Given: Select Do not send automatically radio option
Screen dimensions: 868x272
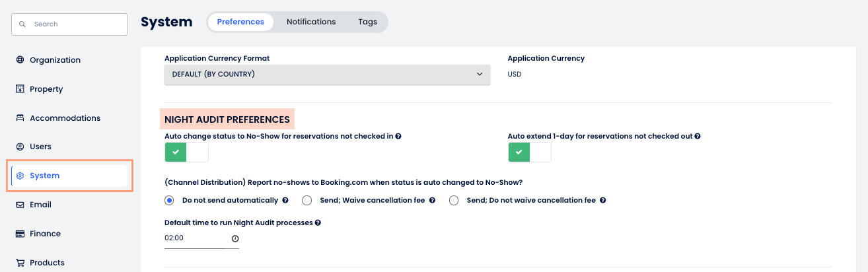Looking at the screenshot, I should coord(169,200).
